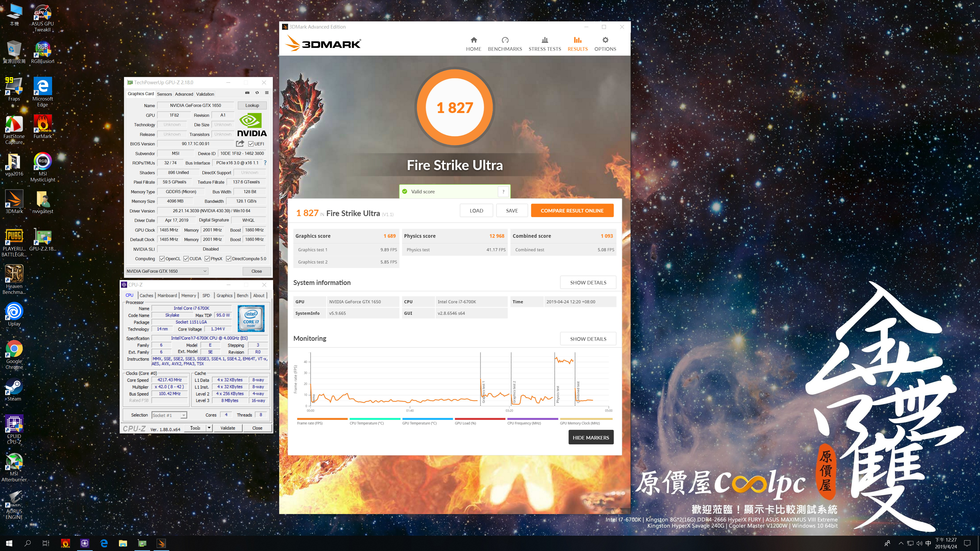The image size is (980, 551).
Task: Click SHOW DETAILS for Monitoring
Action: tap(588, 339)
